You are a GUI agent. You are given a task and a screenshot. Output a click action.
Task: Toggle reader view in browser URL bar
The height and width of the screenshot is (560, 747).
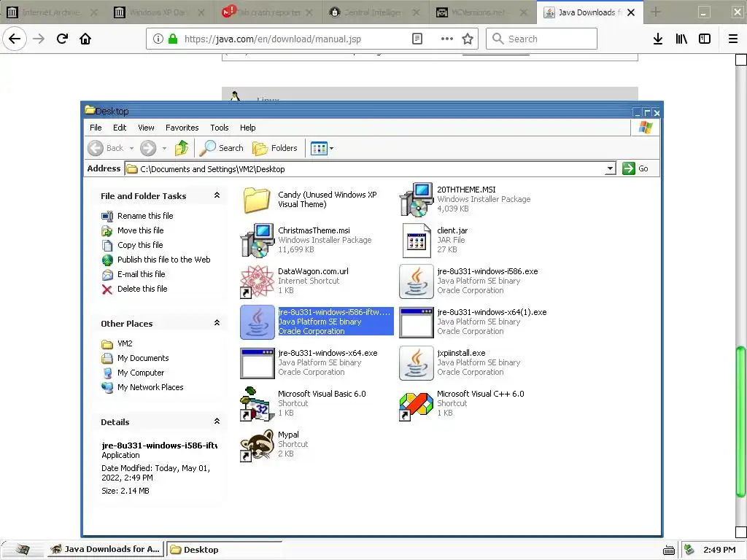tap(417, 39)
